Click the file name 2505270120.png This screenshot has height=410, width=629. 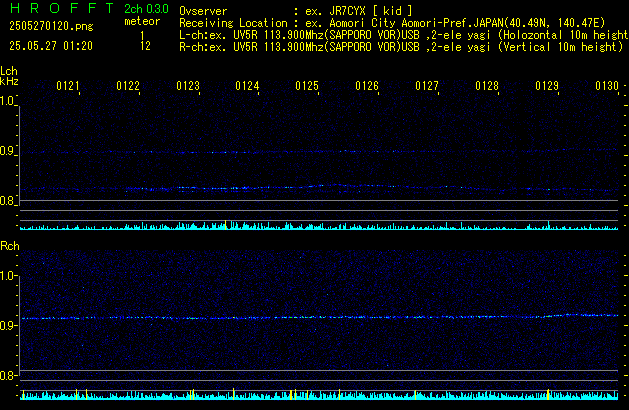click(x=51, y=26)
